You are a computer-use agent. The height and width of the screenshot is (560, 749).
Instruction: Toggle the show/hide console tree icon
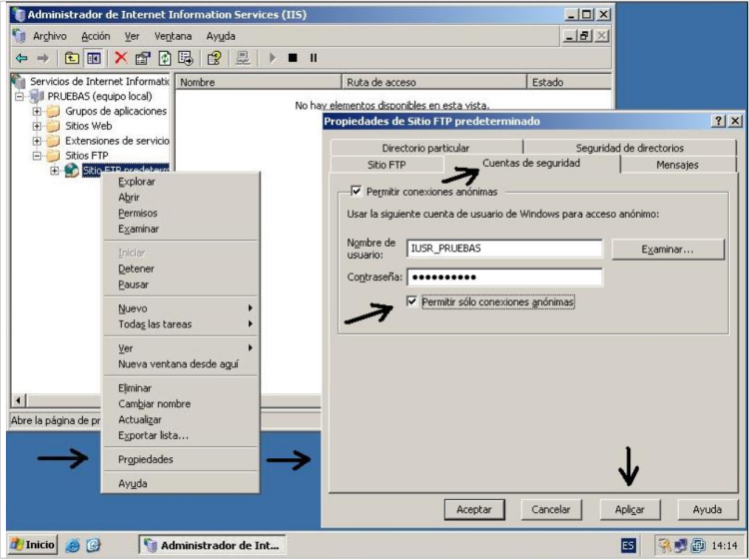(94, 58)
